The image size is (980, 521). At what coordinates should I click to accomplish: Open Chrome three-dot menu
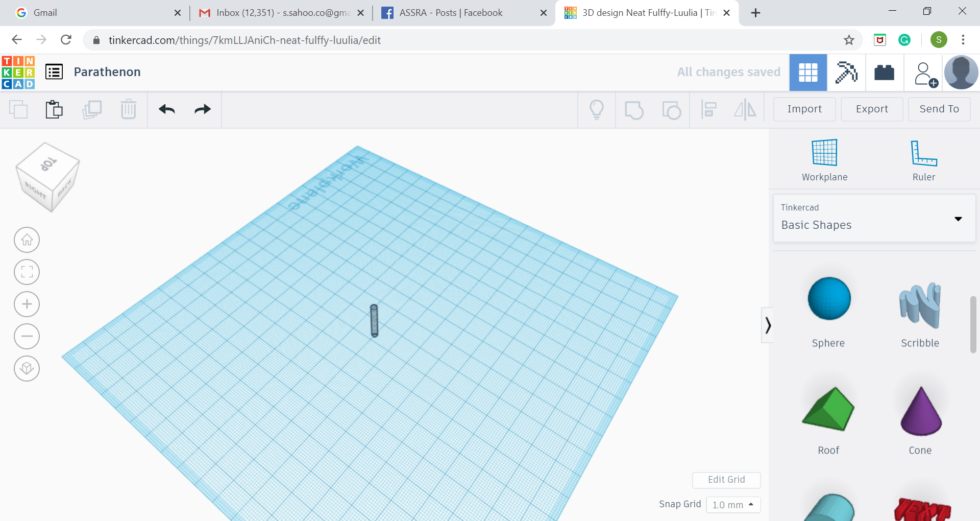click(963, 40)
